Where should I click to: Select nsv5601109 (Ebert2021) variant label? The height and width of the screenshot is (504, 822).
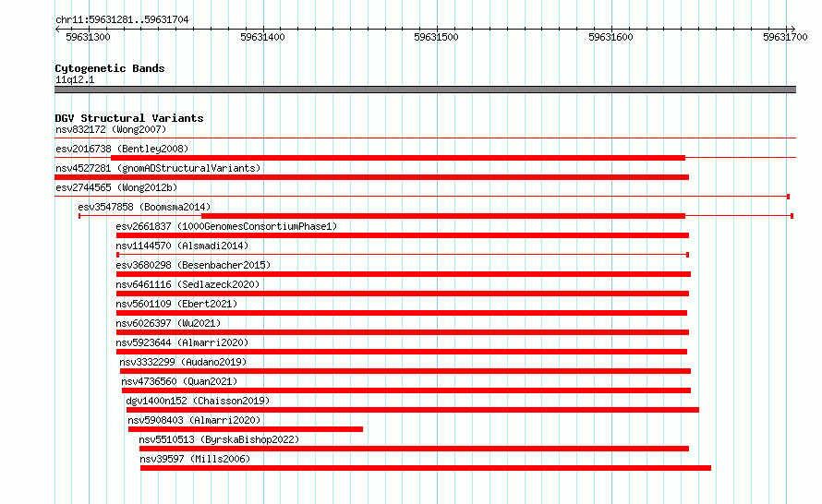coord(176,304)
